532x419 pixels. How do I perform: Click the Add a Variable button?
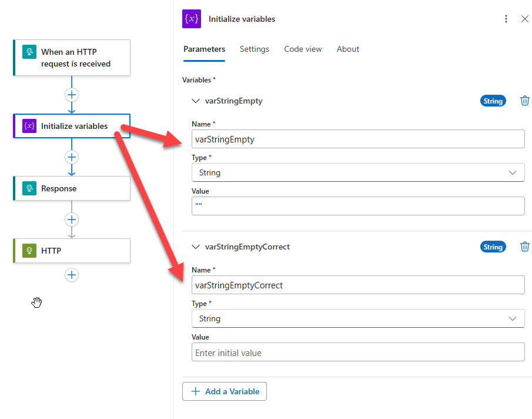pos(225,391)
